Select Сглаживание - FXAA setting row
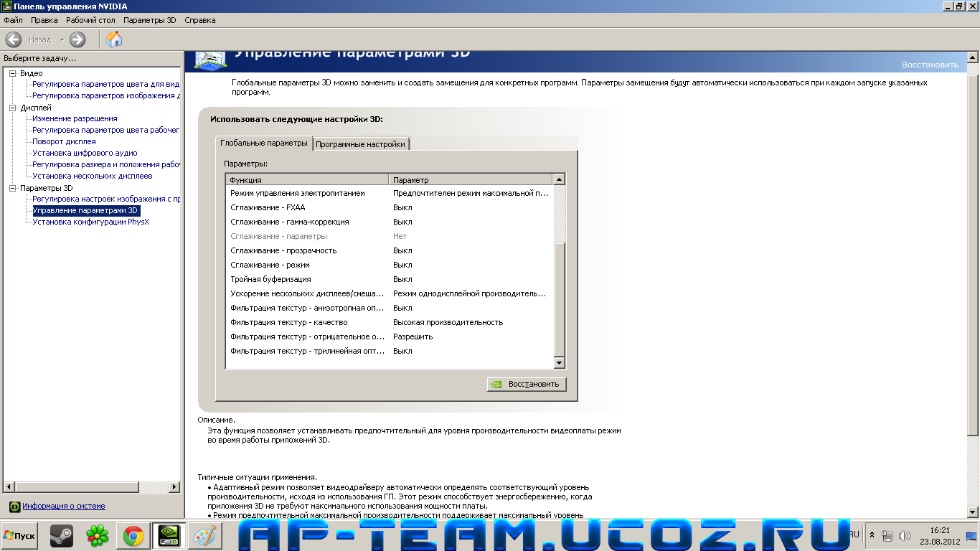Image resolution: width=980 pixels, height=551 pixels. coord(390,207)
